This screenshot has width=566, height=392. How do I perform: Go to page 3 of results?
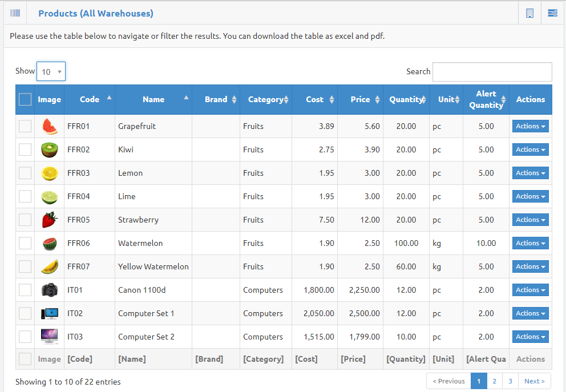[x=511, y=381]
